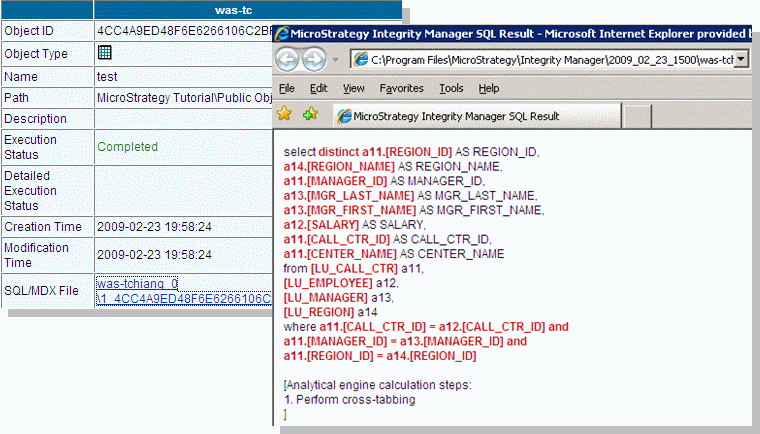760x434 pixels.
Task: Expand the address bar dropdown arrow
Action: point(741,60)
